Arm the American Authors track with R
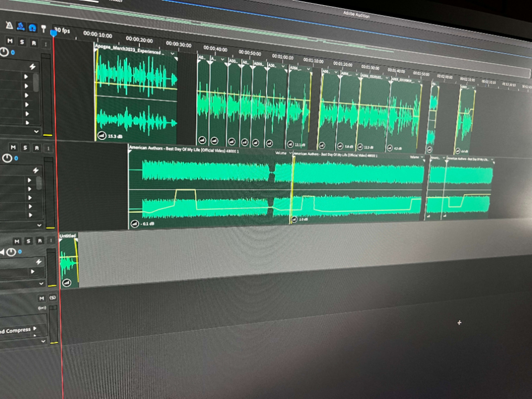532x399 pixels. [37, 148]
